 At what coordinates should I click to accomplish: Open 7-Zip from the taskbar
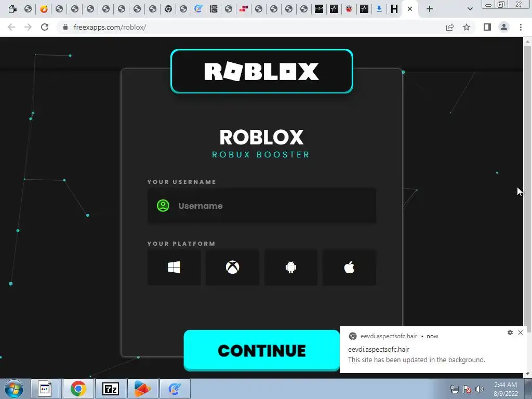pos(111,389)
